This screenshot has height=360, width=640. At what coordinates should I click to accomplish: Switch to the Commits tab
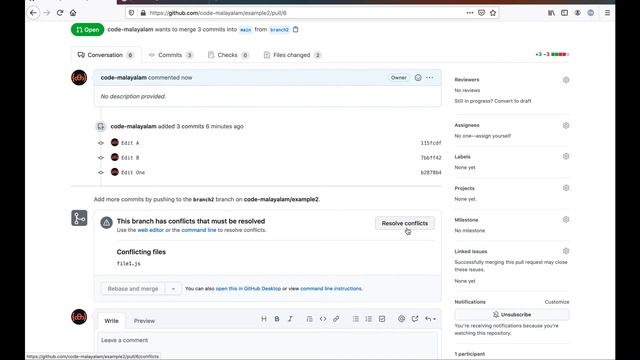point(171,55)
